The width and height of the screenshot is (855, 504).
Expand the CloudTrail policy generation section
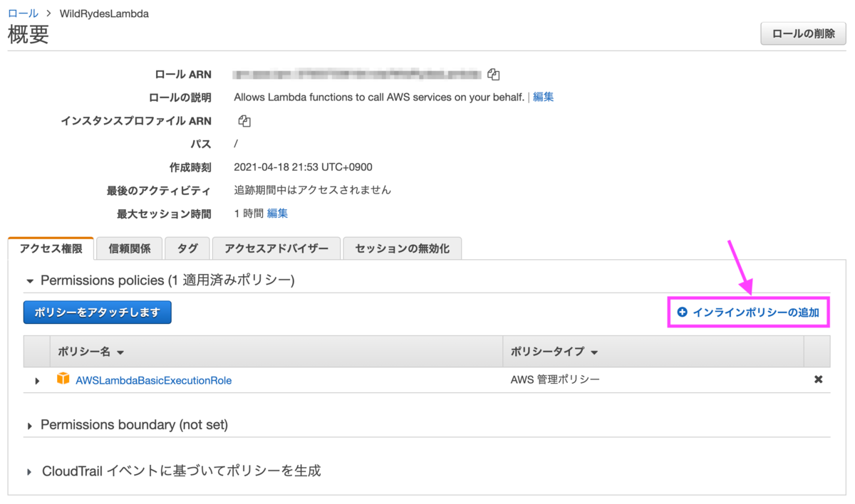[x=30, y=472]
